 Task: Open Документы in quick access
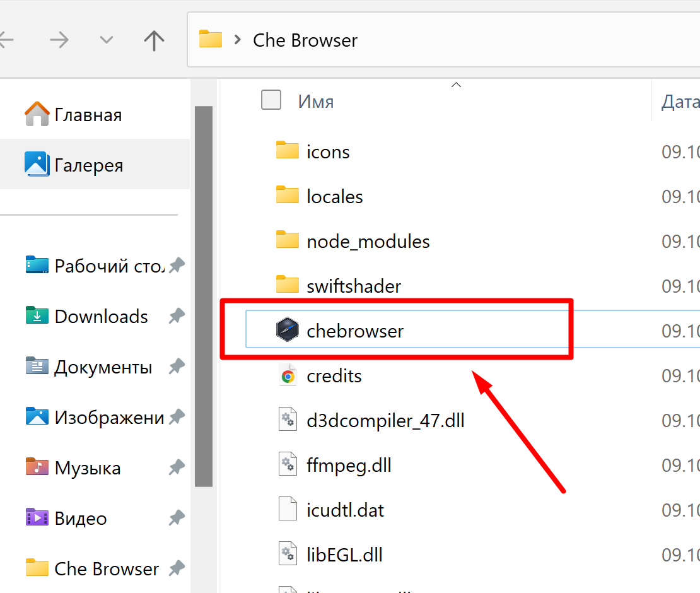(103, 367)
